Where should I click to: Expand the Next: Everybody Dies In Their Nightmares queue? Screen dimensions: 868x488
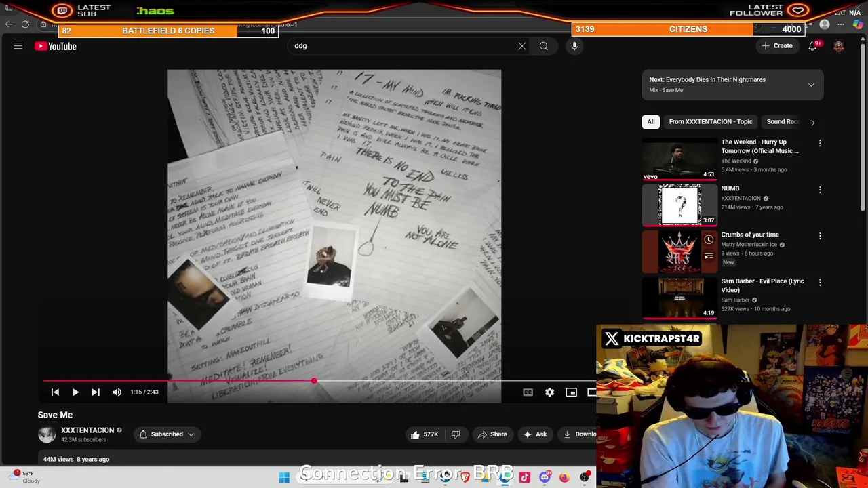click(811, 85)
